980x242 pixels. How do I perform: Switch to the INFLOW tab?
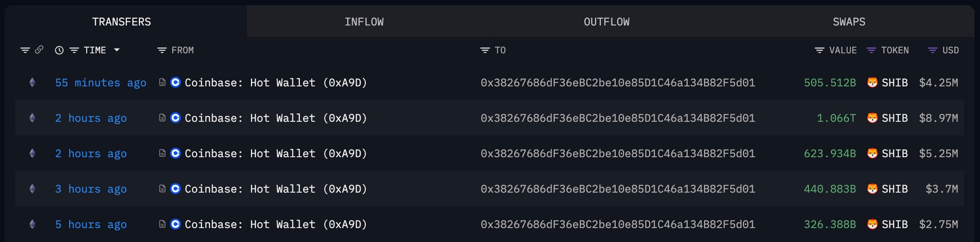364,22
